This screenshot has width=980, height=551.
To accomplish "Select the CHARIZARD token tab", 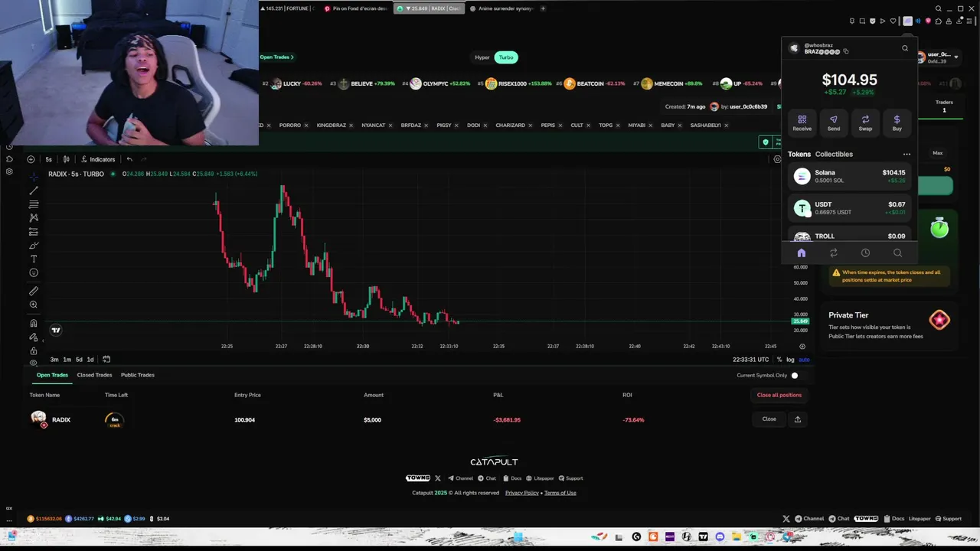I will 510,125.
